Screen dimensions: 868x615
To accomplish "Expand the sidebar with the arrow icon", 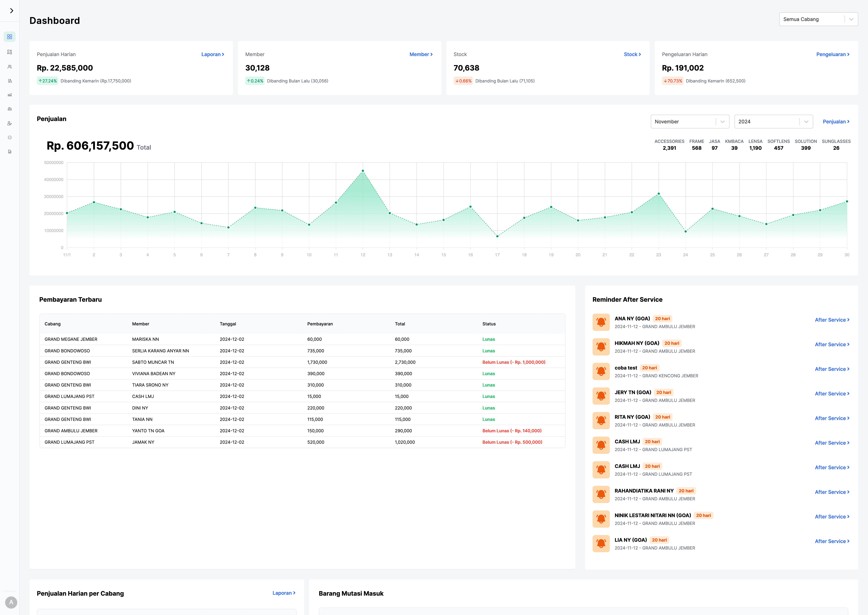I will [x=11, y=11].
